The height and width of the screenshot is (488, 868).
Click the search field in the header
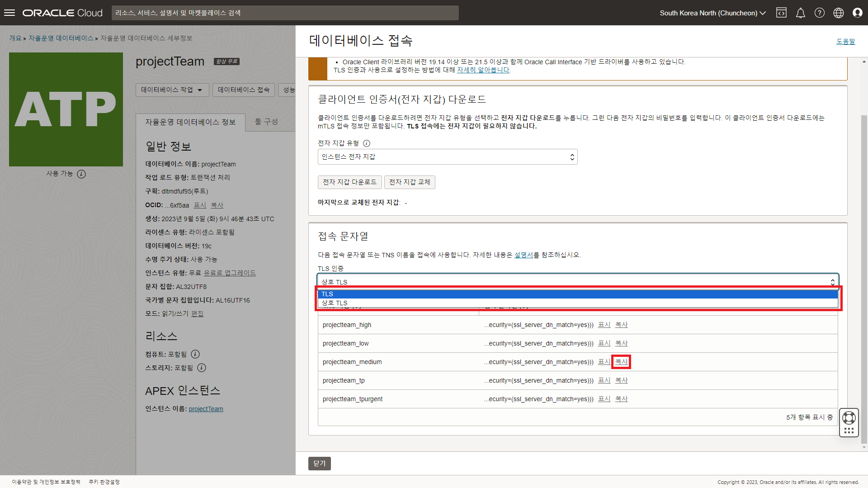(x=285, y=13)
